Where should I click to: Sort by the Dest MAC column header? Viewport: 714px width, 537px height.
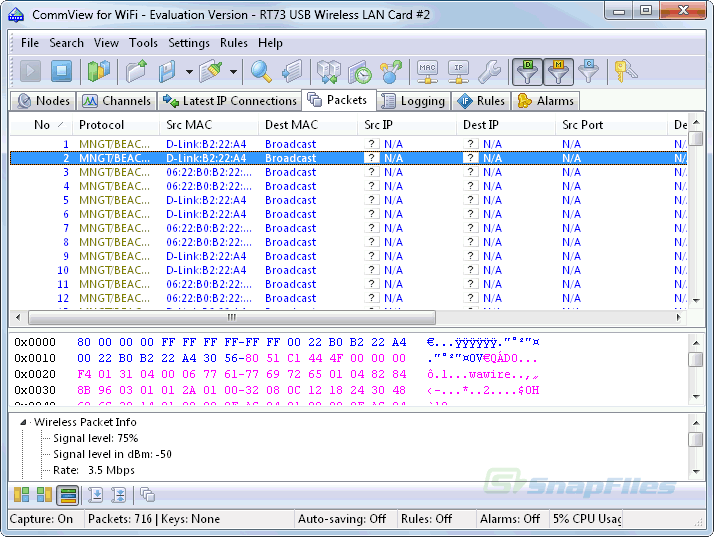pyautogui.click(x=308, y=125)
